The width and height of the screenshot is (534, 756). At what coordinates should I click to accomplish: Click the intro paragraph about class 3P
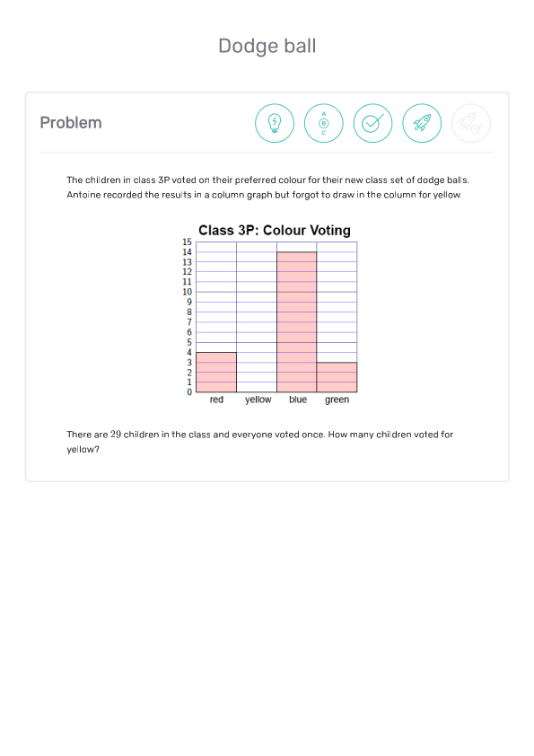coord(268,187)
